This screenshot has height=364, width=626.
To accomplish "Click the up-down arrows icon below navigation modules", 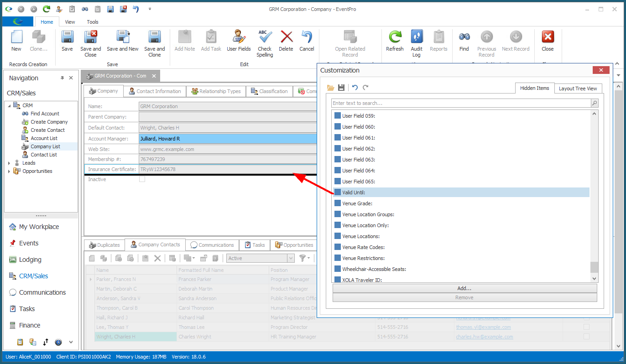I will coord(46,342).
